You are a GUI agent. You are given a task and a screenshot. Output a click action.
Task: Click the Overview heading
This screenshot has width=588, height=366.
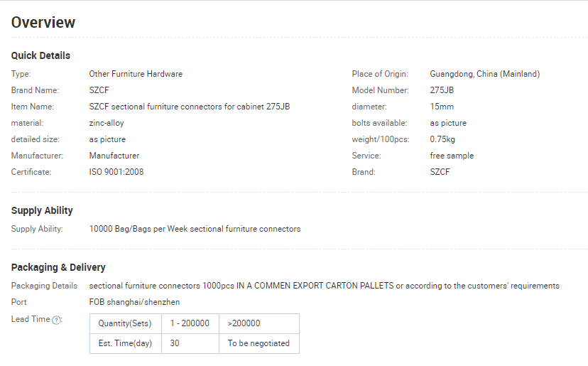[x=43, y=23]
